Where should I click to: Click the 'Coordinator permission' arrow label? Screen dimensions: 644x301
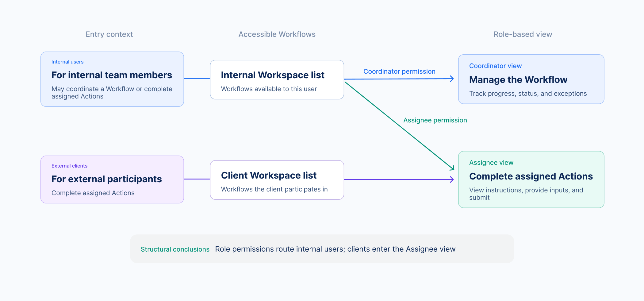[x=399, y=71]
